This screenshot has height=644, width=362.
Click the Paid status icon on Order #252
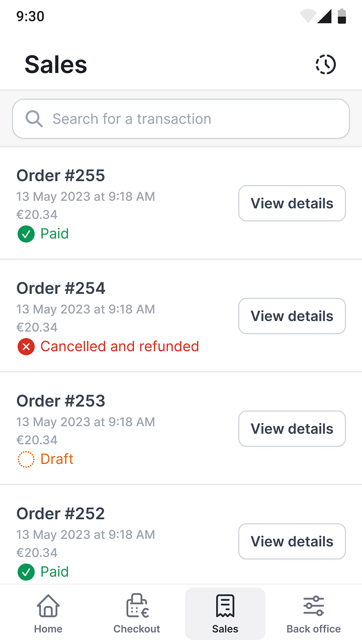coord(26,572)
